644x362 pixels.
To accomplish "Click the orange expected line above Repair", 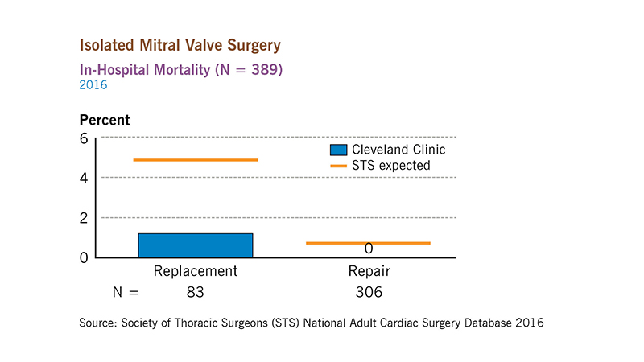I will (x=368, y=243).
